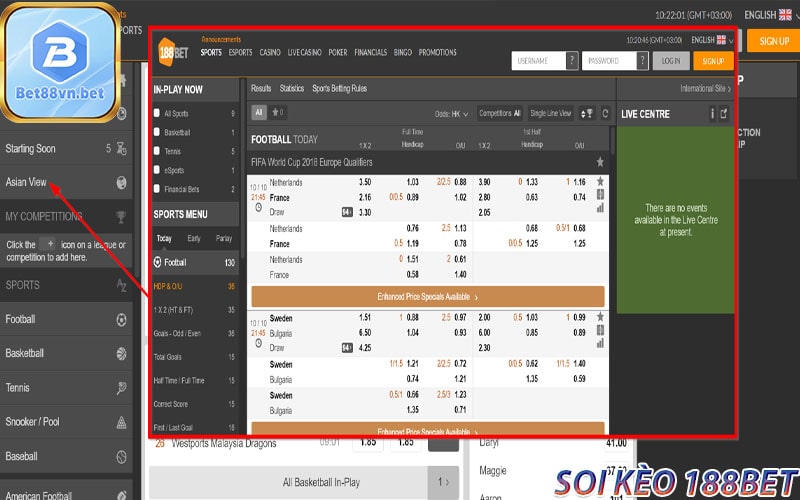This screenshot has height=500, width=800.
Task: Click the star icon on the Sweden vs Bulgaria match
Action: pyautogui.click(x=601, y=317)
